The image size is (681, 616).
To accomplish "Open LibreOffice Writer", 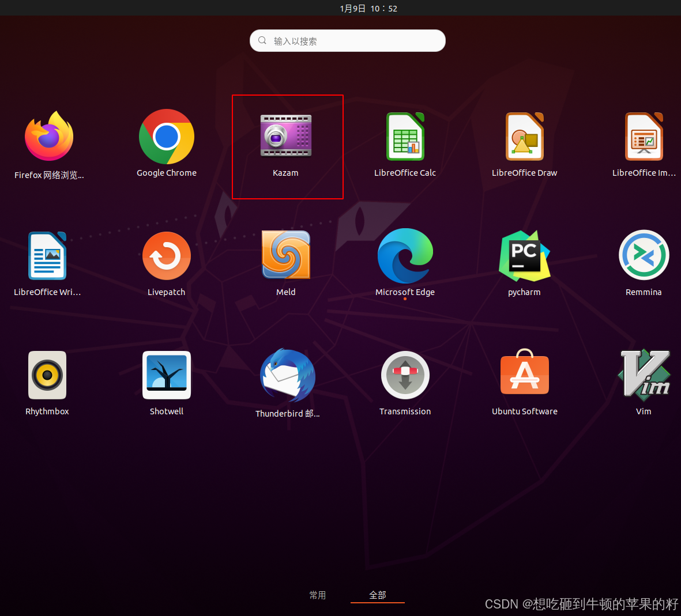I will click(x=47, y=256).
